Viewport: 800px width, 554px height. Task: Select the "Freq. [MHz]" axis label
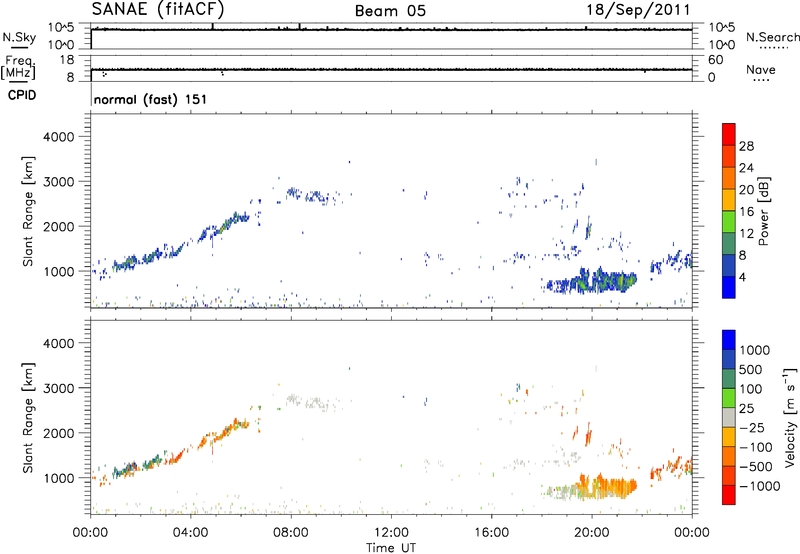18,68
